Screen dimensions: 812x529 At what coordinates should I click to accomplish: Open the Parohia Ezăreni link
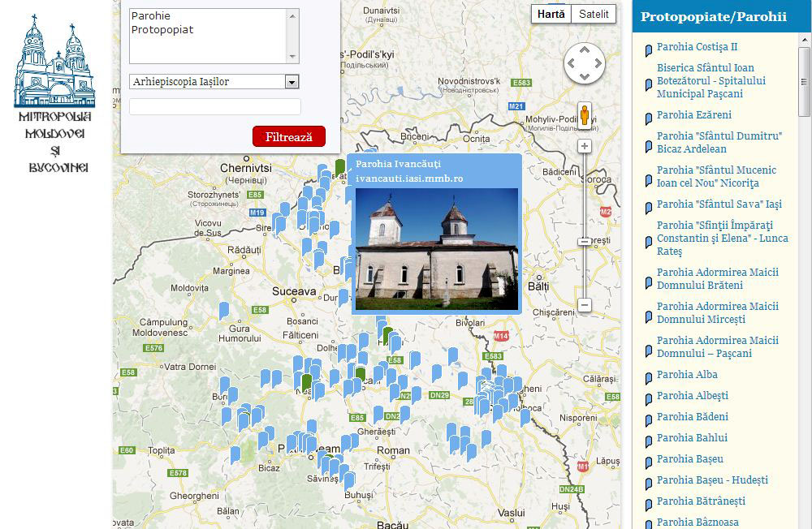[693, 115]
